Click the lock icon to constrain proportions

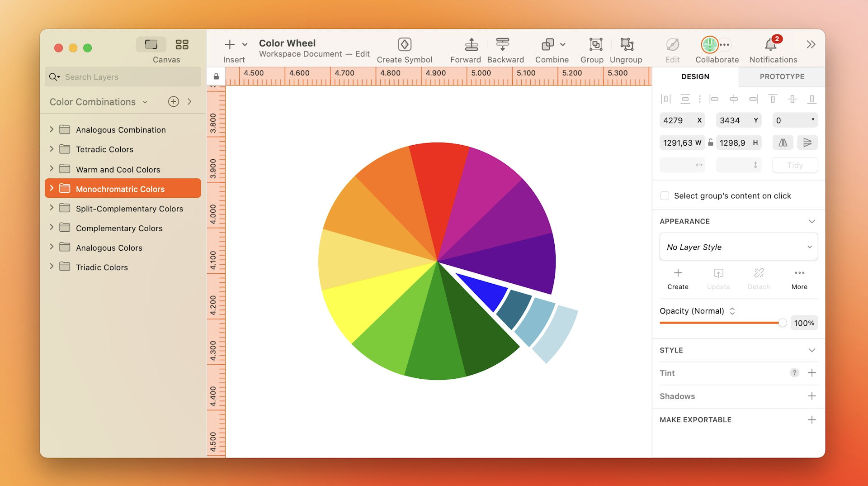pyautogui.click(x=710, y=143)
